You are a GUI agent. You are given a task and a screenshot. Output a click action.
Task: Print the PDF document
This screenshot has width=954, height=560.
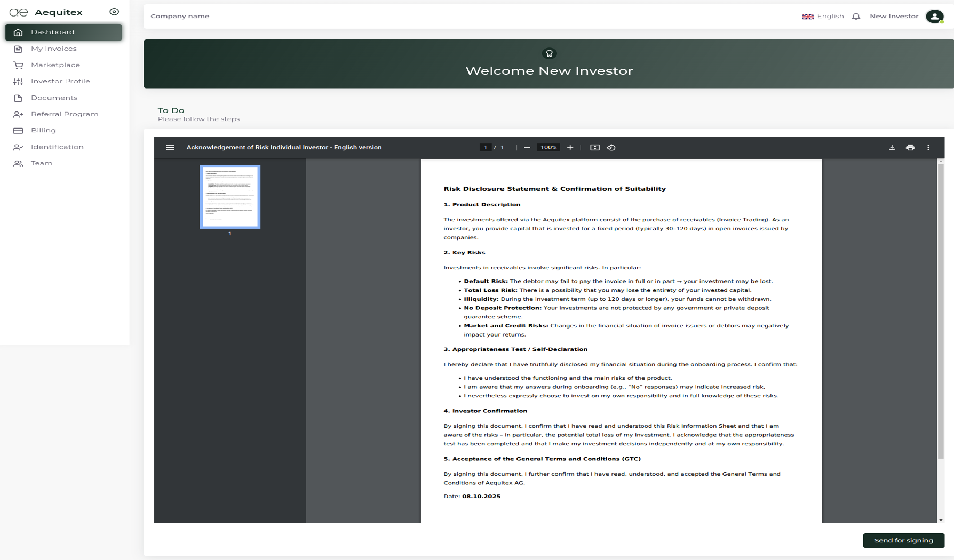coord(910,148)
